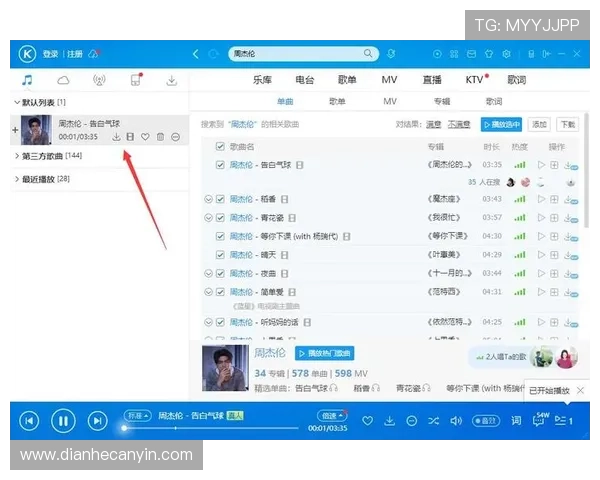600x480 pixels.
Task: Expand versions arrow for 听妈妈的话
Action: point(208,322)
